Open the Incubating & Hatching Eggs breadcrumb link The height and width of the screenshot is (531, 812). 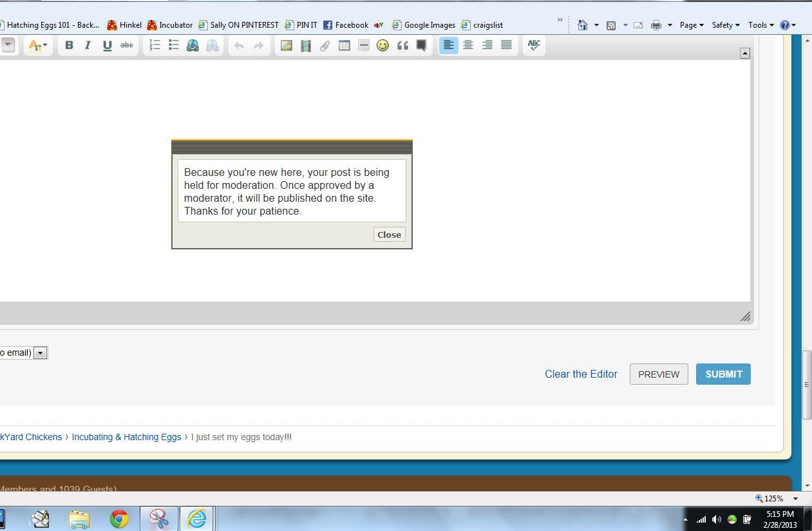(126, 437)
